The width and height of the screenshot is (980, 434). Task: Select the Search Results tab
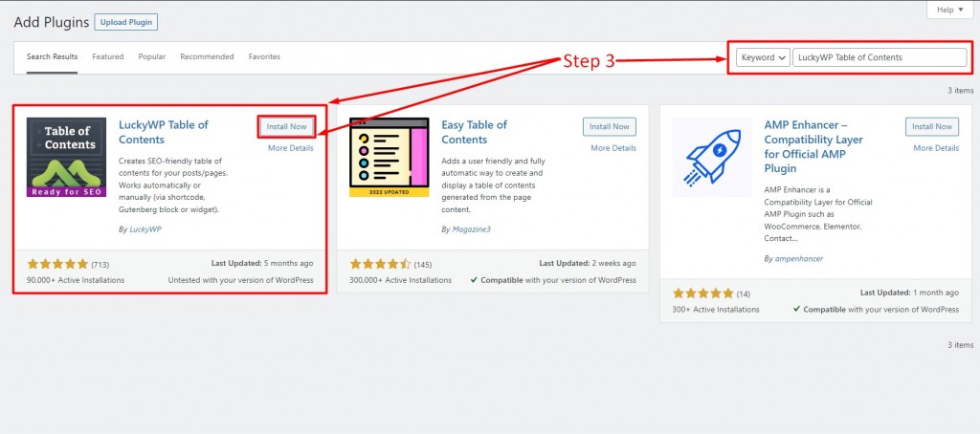52,56
